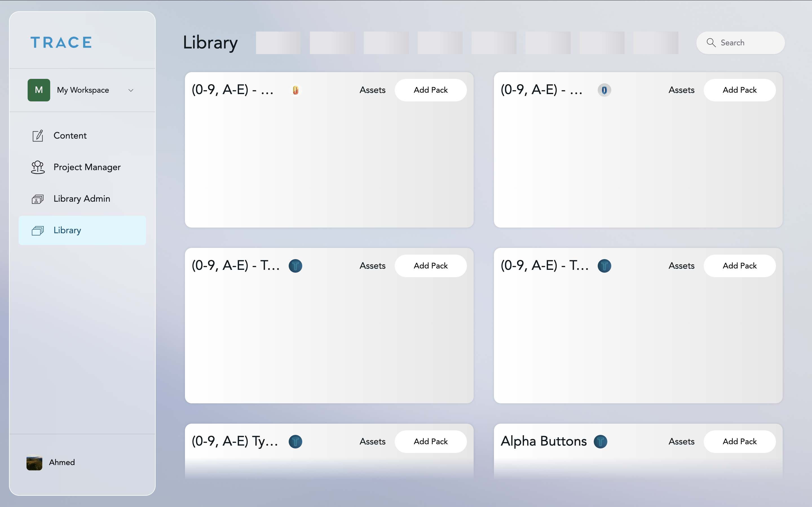
Task: Click Add Pack on the top-left pack
Action: (x=431, y=90)
